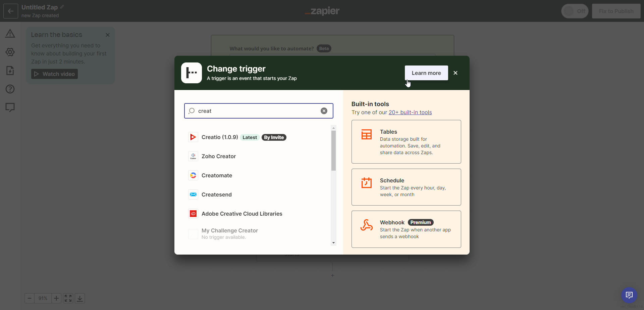Click the Webhook icon
The image size is (644, 310).
[x=367, y=225]
